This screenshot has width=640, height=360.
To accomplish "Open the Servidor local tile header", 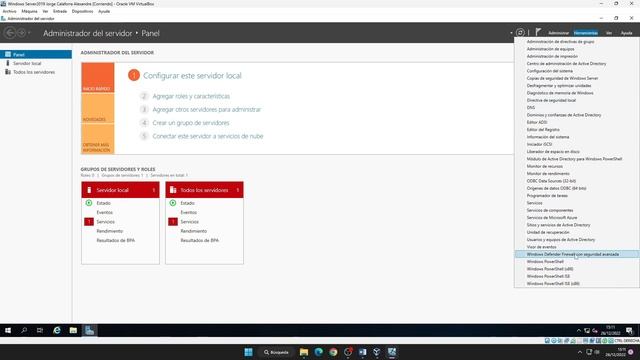I will point(120,190).
